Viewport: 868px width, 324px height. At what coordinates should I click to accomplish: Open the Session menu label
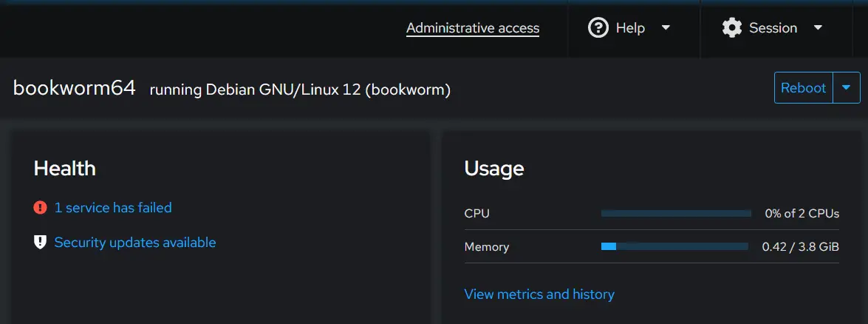(773, 28)
